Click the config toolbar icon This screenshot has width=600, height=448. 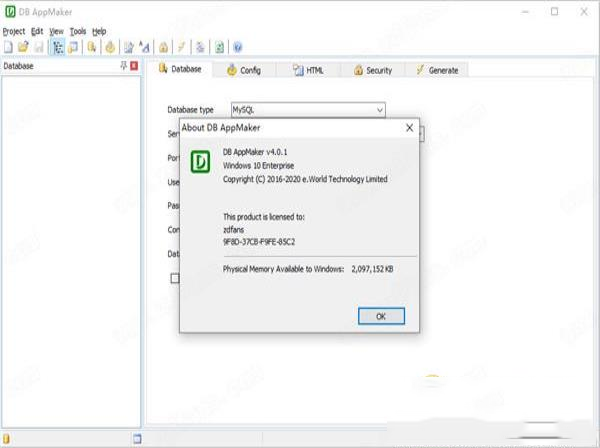110,47
